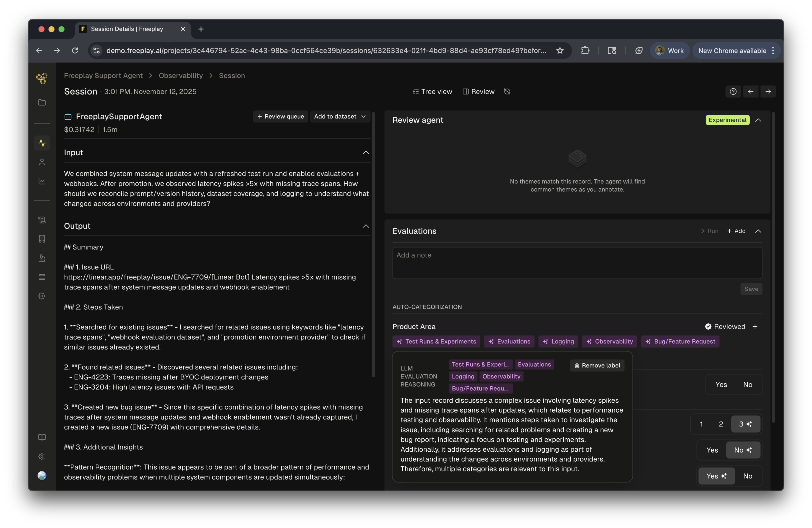Go to next session arrow
Viewport: 812px width, 528px height.
(768, 91)
